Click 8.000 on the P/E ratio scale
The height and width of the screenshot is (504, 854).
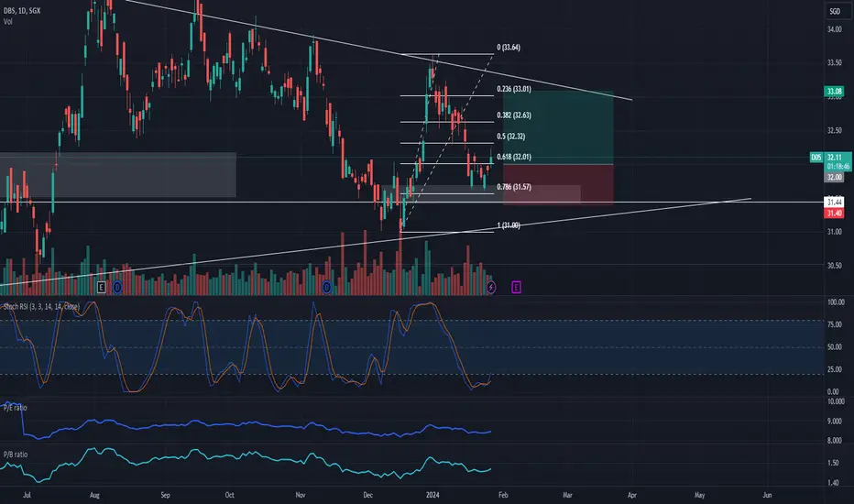click(835, 440)
